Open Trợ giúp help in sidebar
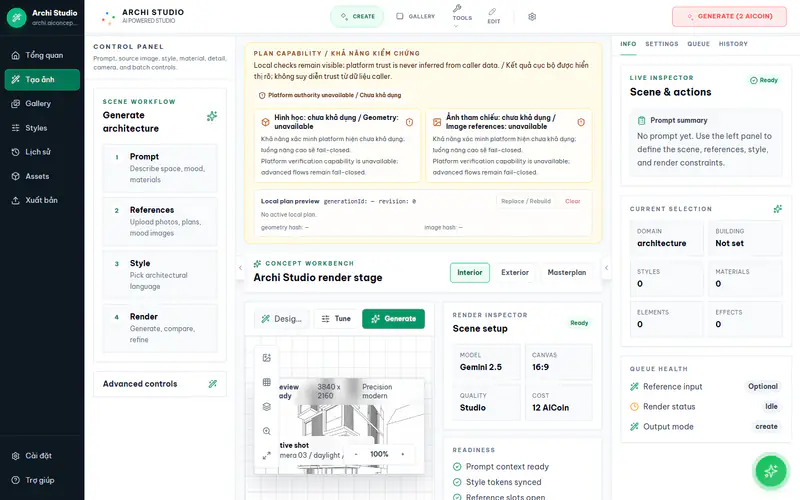This screenshot has width=800, height=500. pyautogui.click(x=42, y=480)
